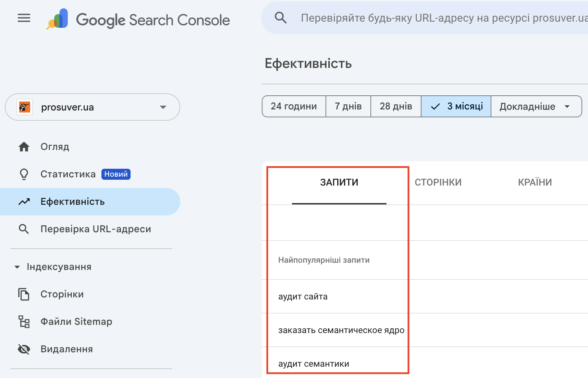
Task: Open Сторінки via the pages icon
Action: click(24, 294)
